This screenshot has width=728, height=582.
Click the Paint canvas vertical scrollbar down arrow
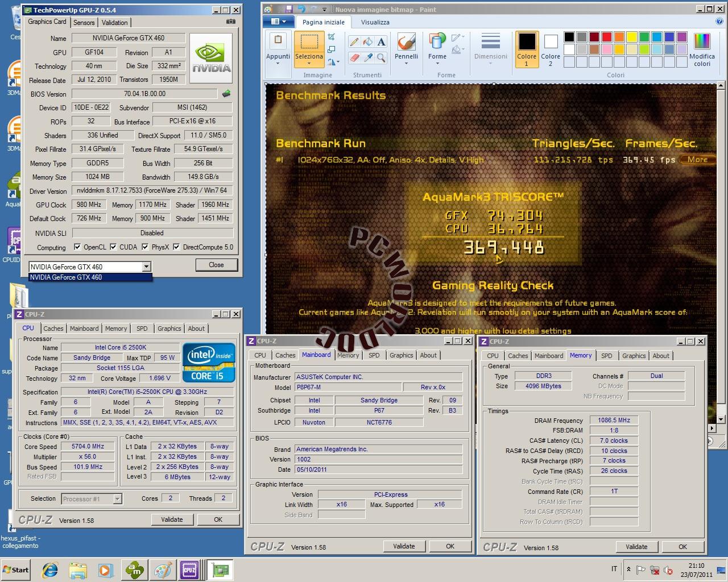pyautogui.click(x=721, y=419)
